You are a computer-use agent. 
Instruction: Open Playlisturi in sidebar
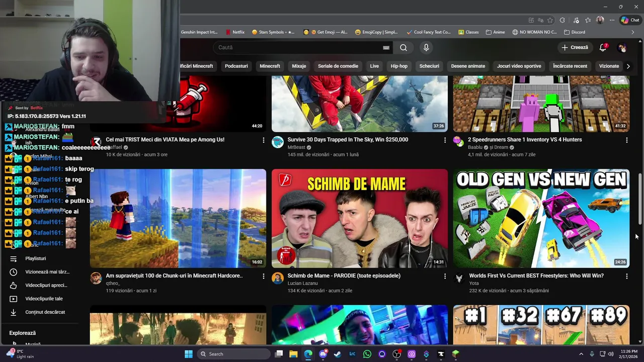pos(35,258)
